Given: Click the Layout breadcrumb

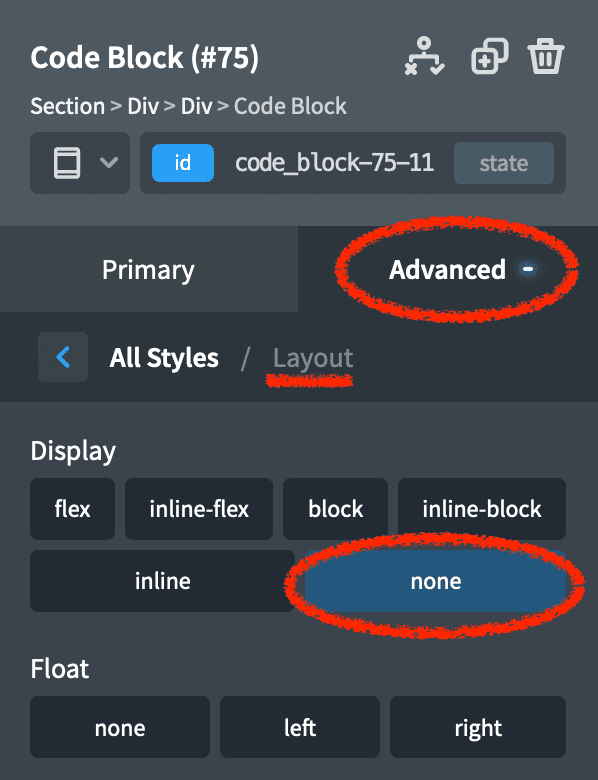Looking at the screenshot, I should click(313, 358).
